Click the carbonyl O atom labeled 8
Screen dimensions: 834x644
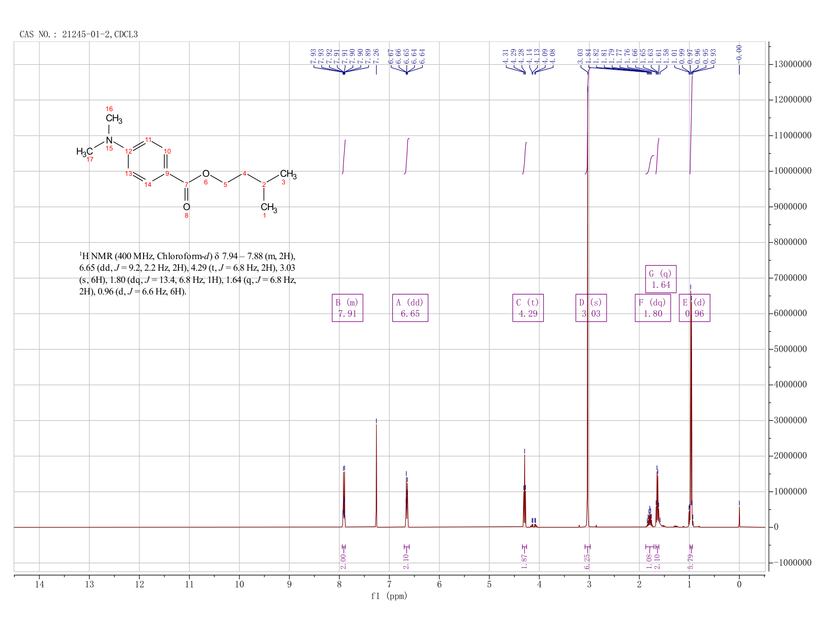187,207
